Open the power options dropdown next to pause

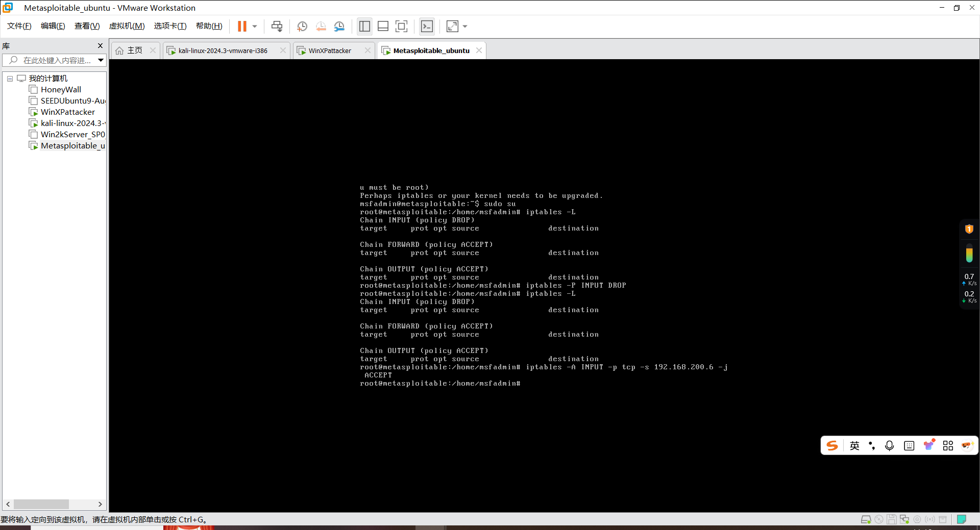(255, 26)
